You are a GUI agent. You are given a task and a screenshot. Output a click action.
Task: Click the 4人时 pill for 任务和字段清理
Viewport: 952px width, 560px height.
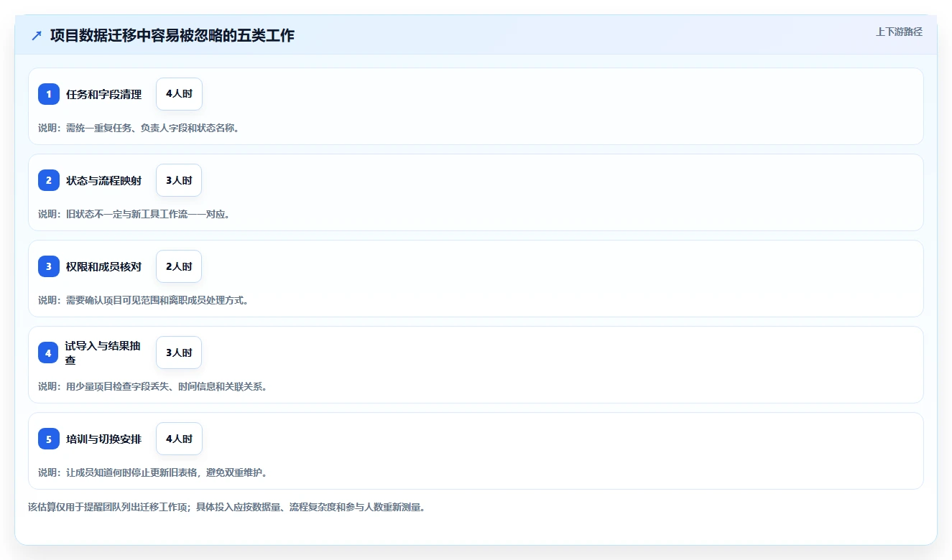(x=179, y=94)
